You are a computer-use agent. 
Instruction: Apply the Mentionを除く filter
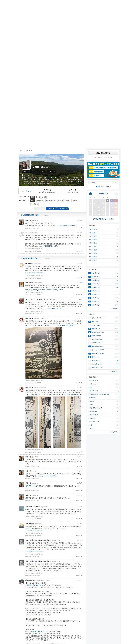[51, 200]
